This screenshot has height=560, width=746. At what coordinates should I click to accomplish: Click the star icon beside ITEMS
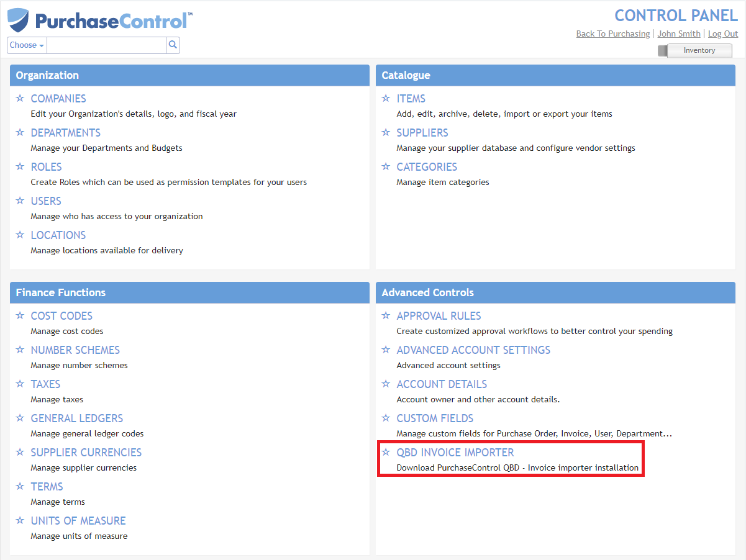click(386, 98)
